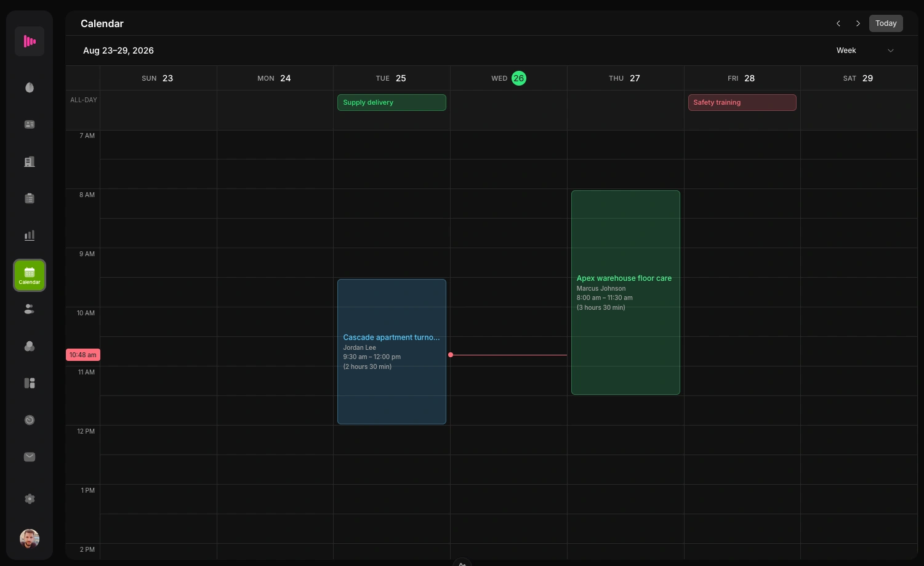
Task: Open the bar chart icon in sidebar
Action: point(30,235)
